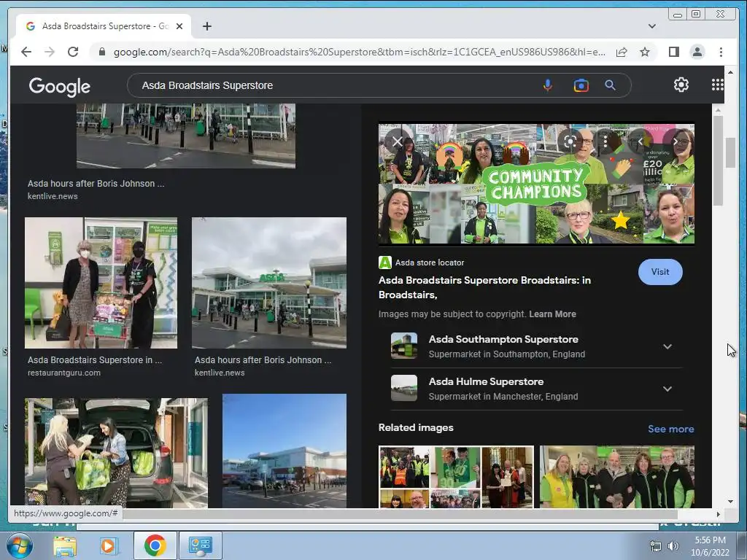Viewport: 747px width, 560px height.
Task: Open image of women loading car boot
Action: tap(116, 453)
